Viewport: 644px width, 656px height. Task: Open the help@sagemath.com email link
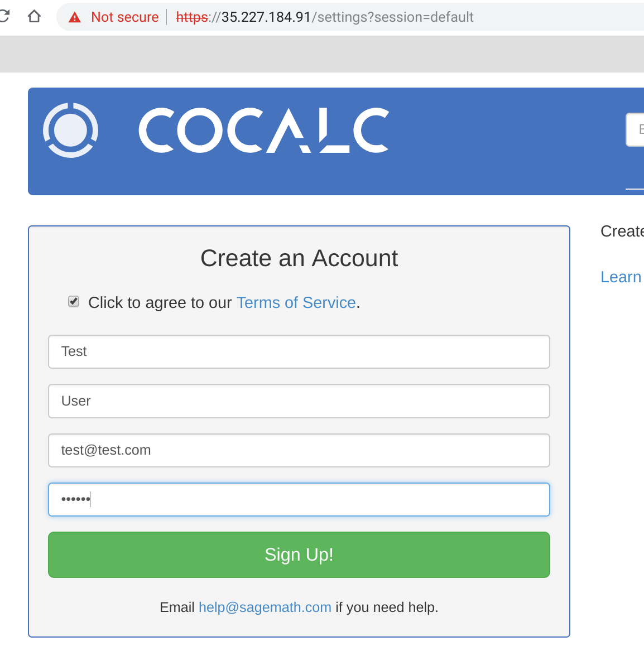(x=265, y=607)
